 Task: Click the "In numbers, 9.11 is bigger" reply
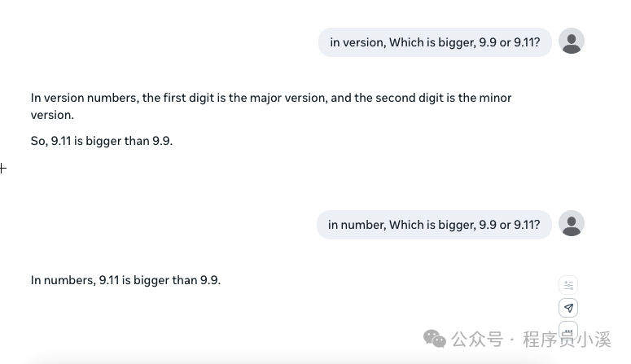click(x=125, y=280)
